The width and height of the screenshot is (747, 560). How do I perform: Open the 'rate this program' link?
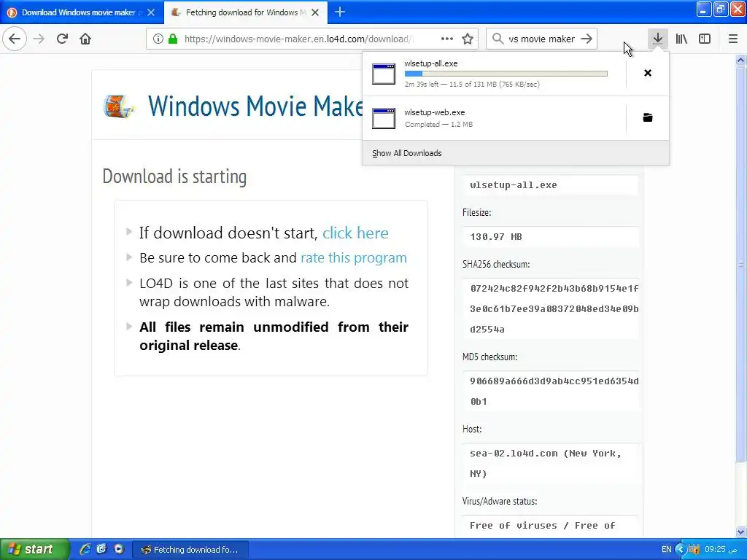pos(354,257)
